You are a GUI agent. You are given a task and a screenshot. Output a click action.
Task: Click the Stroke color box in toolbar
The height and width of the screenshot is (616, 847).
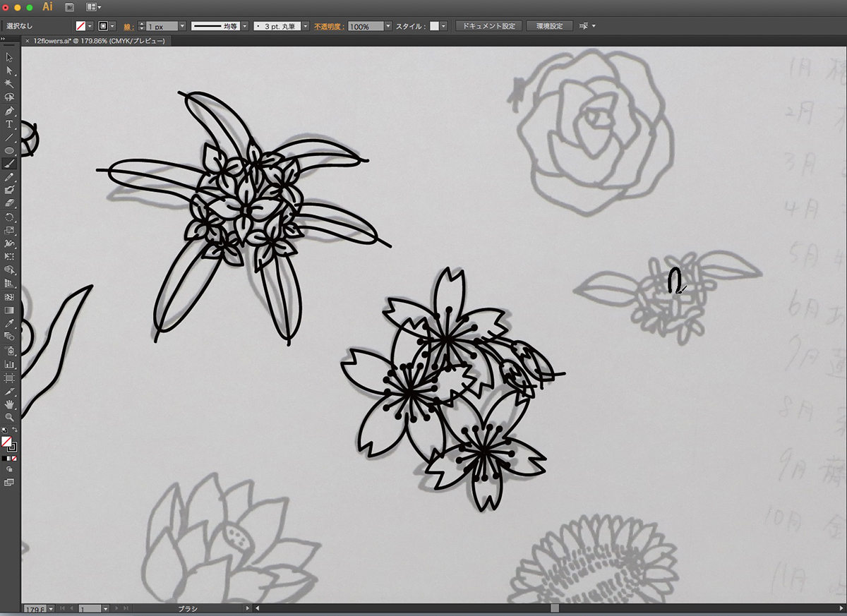click(x=12, y=447)
